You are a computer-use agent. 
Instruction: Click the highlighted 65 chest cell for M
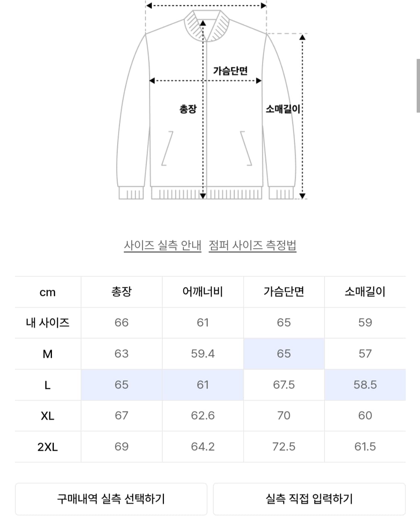[284, 354]
